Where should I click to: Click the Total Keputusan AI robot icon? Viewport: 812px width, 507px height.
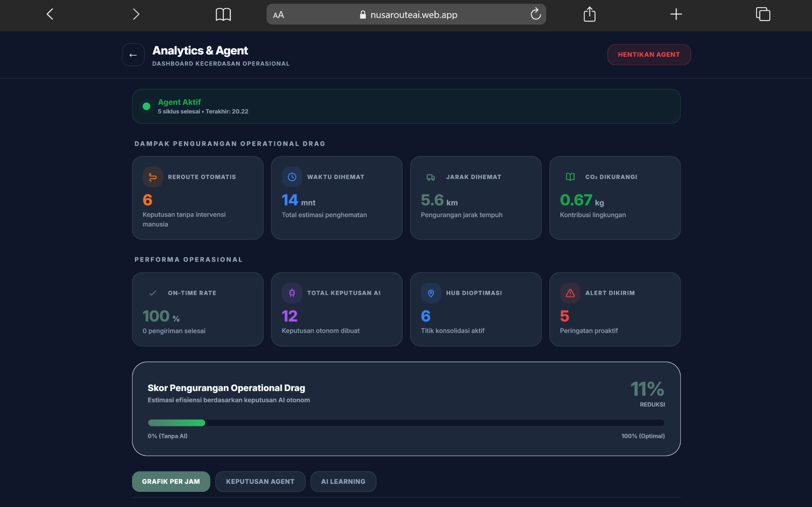pos(292,293)
